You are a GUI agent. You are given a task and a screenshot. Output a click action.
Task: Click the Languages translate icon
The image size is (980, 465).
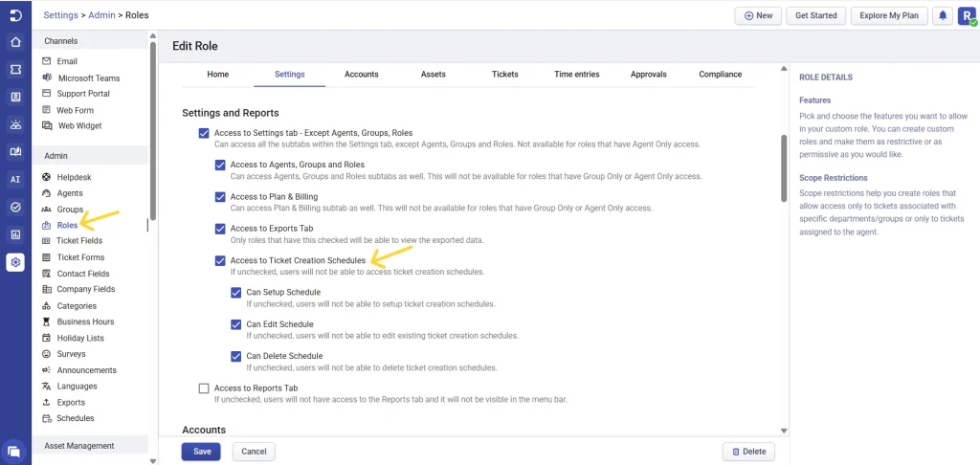point(46,387)
